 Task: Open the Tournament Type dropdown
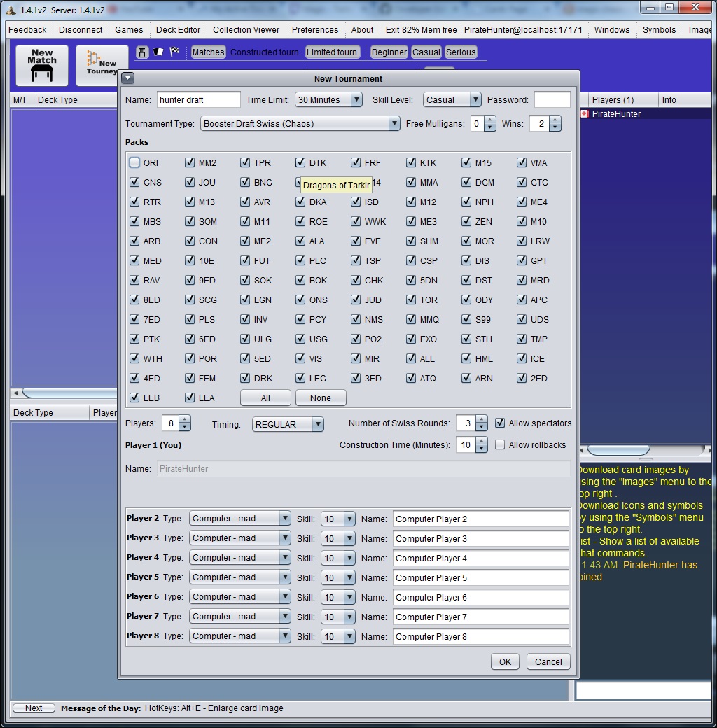300,124
